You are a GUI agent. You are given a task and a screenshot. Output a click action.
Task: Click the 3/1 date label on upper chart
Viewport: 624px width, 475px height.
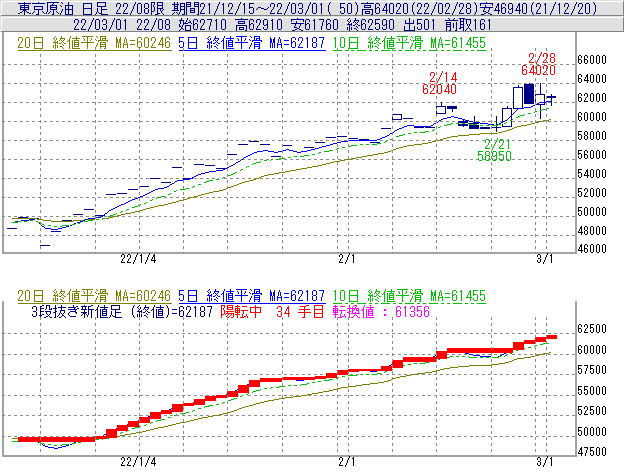(545, 259)
